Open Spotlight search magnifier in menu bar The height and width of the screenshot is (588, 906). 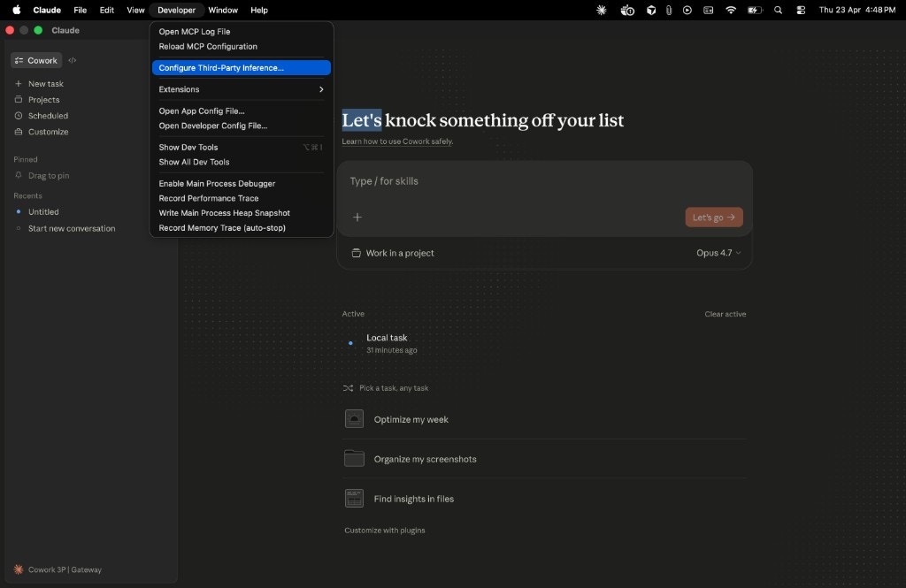tap(778, 10)
